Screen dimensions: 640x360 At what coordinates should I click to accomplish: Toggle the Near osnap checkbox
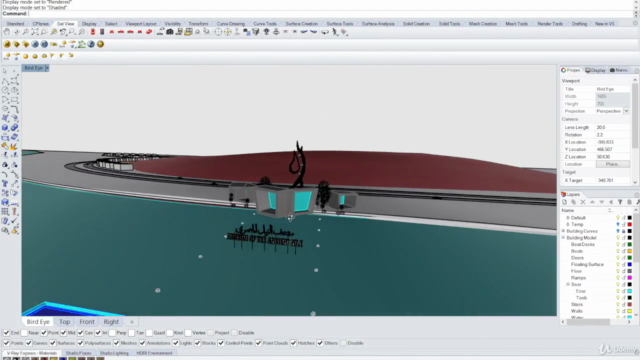(x=24, y=333)
